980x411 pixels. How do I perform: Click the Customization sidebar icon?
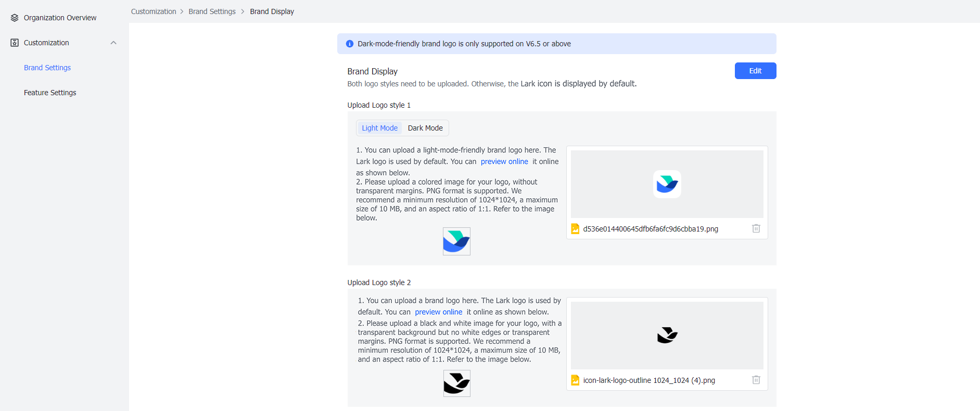[15, 43]
